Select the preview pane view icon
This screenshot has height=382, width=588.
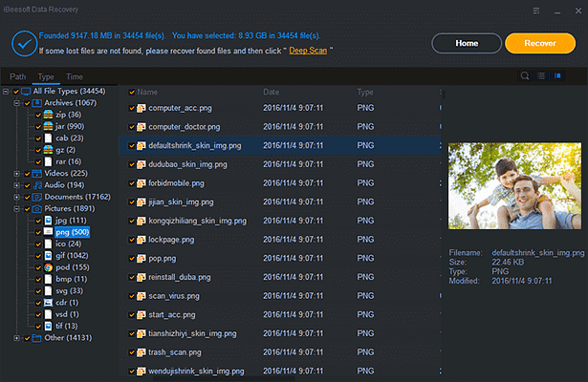tap(557, 75)
